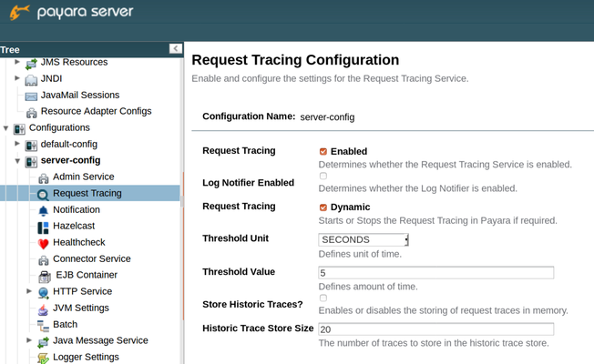Uncheck the Dynamic request tracing checkbox
The width and height of the screenshot is (594, 364).
pos(323,207)
